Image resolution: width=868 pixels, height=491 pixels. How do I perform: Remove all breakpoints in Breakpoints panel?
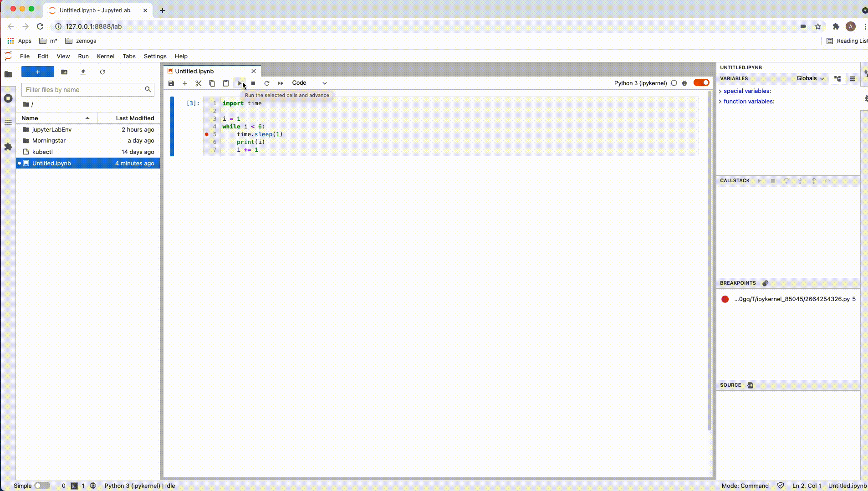tap(766, 283)
